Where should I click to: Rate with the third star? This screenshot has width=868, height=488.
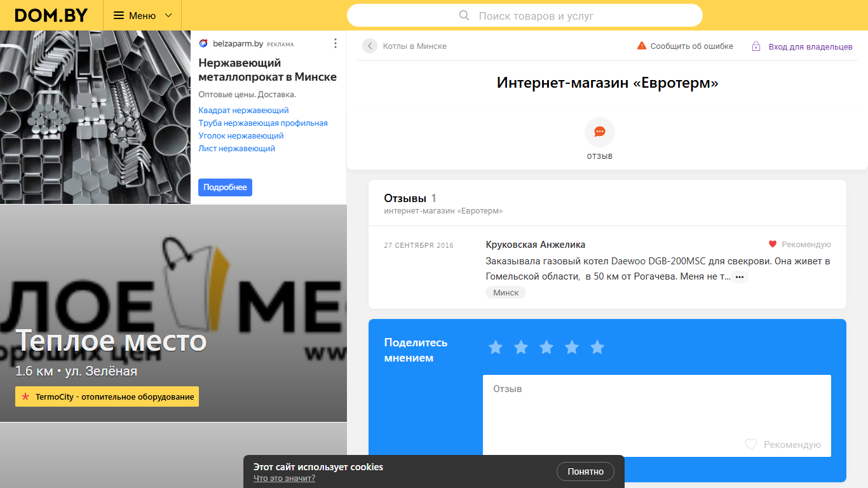point(546,348)
